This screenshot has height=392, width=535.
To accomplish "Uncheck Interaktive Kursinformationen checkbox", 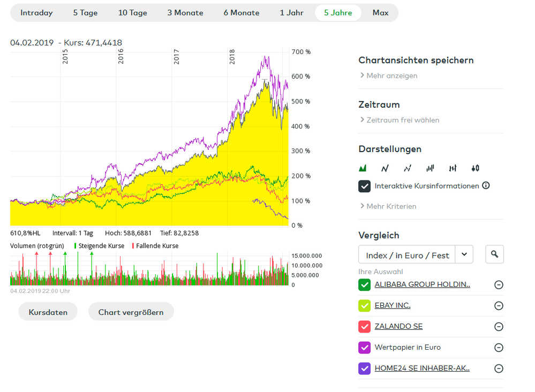I will pos(365,186).
